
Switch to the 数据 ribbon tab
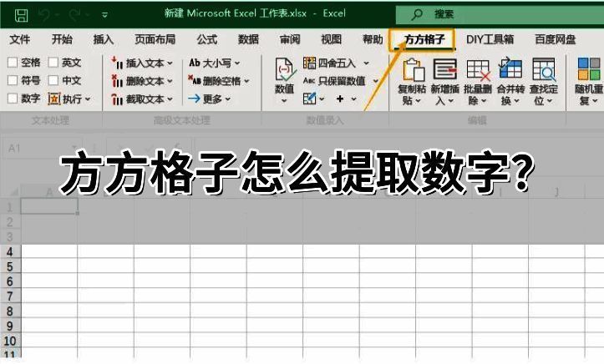(248, 39)
